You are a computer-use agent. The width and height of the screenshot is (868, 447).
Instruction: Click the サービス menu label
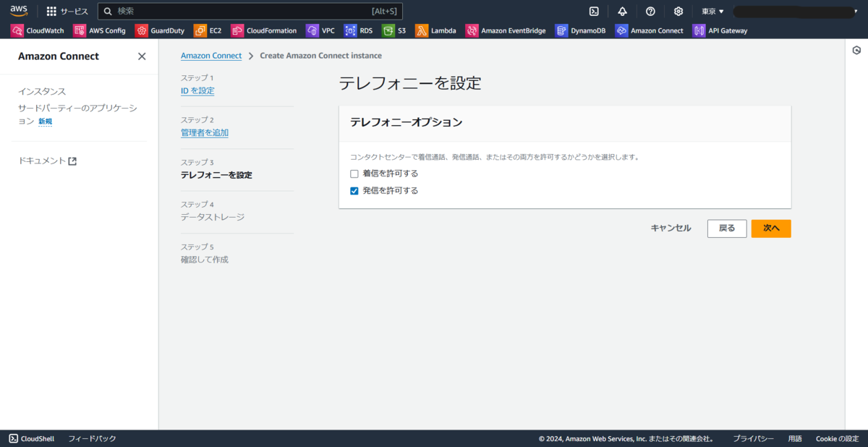pyautogui.click(x=74, y=12)
